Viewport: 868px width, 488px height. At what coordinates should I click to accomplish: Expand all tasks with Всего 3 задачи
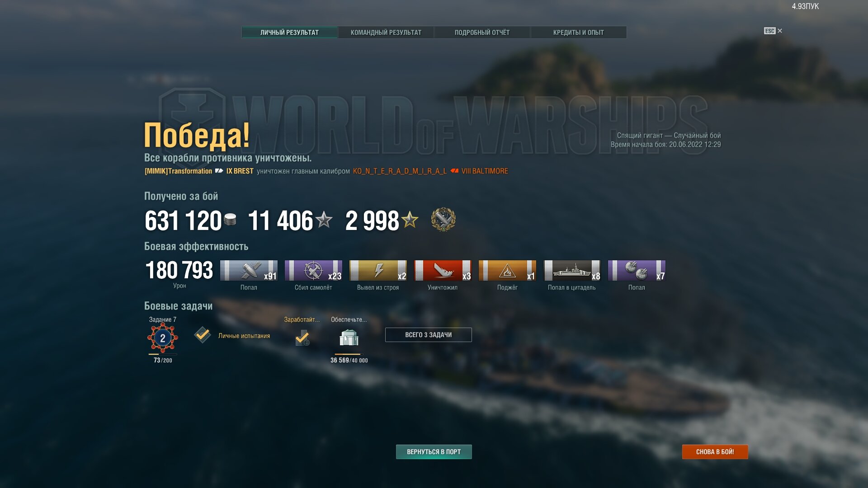coord(428,335)
